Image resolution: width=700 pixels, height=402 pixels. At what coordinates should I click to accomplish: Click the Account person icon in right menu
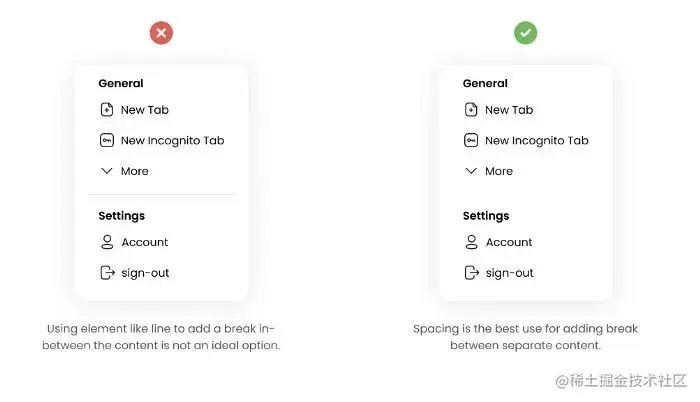[x=471, y=242]
